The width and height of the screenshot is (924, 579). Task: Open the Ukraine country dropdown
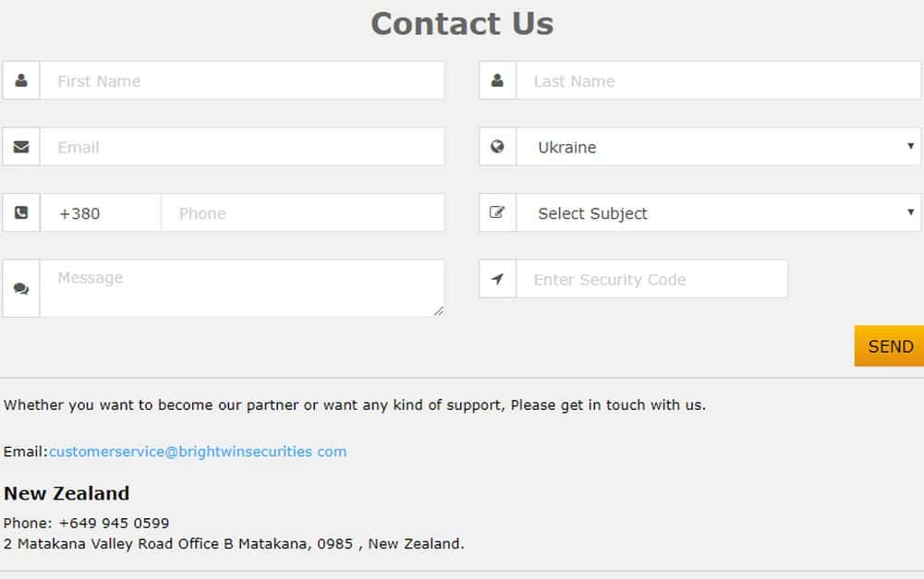(719, 147)
